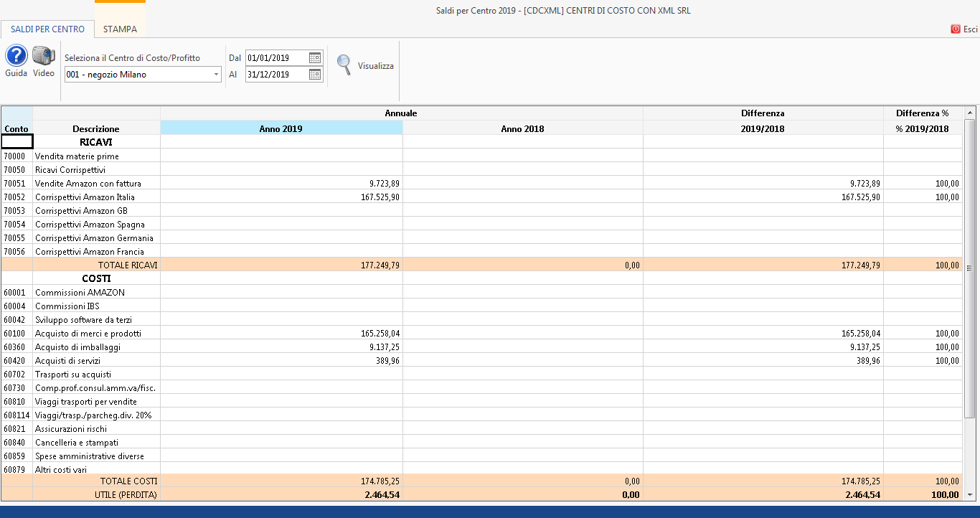Select row Corrispettivi Amazon Germania
The image size is (980, 518).
point(481,237)
